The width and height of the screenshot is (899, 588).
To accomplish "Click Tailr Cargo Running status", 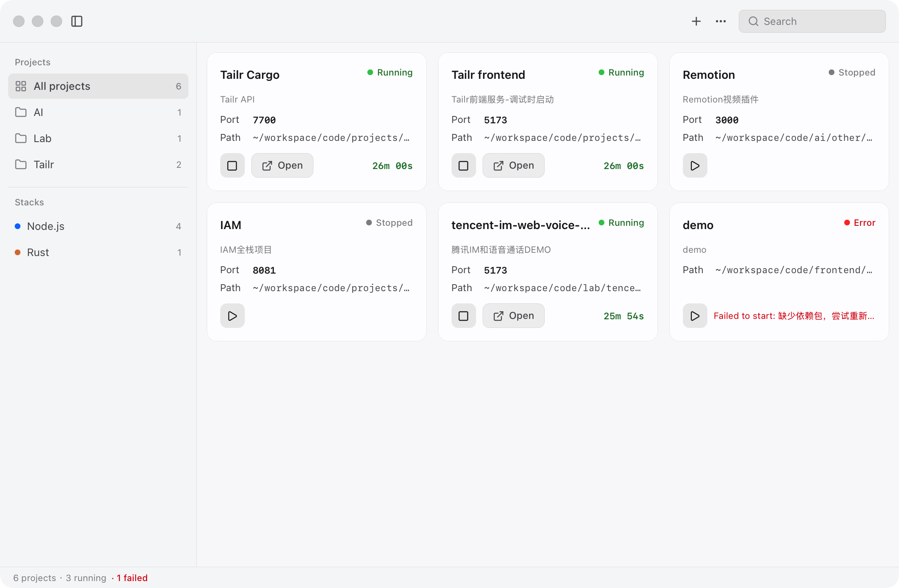I will pyautogui.click(x=390, y=72).
